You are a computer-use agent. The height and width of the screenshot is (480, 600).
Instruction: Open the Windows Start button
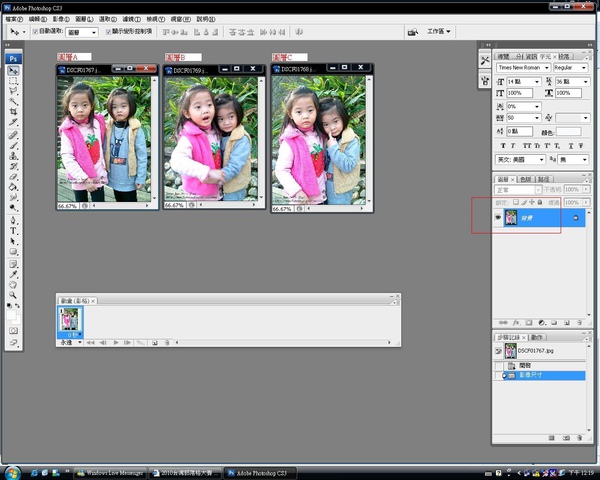(x=13, y=473)
